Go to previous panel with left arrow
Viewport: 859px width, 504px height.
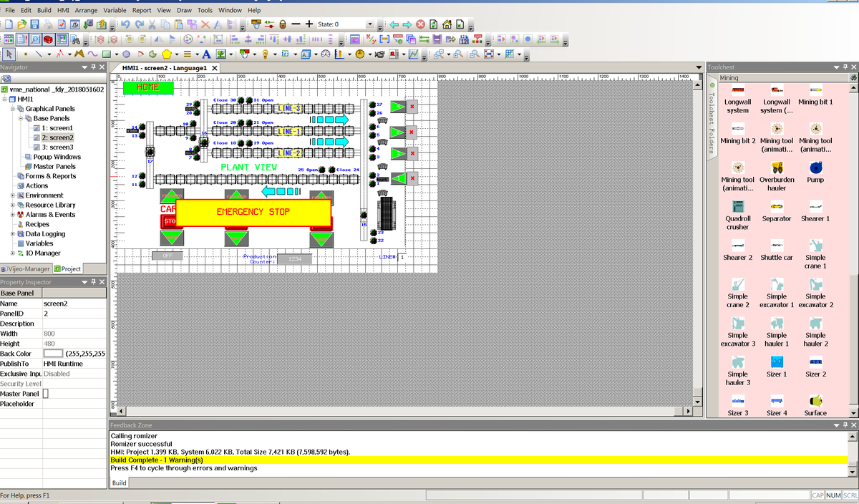394,24
